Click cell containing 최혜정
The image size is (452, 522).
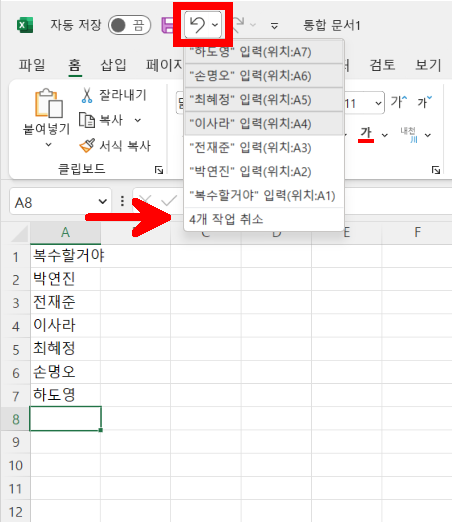(x=66, y=349)
